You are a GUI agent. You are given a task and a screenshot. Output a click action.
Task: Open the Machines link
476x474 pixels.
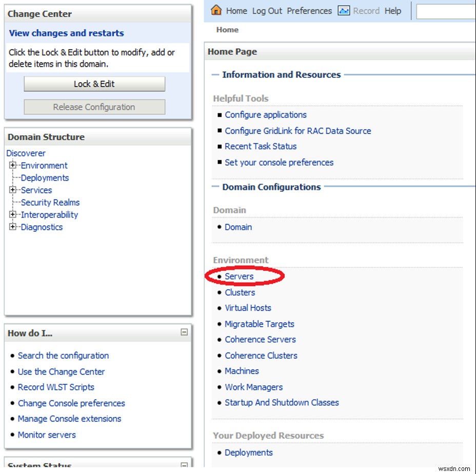click(x=242, y=371)
